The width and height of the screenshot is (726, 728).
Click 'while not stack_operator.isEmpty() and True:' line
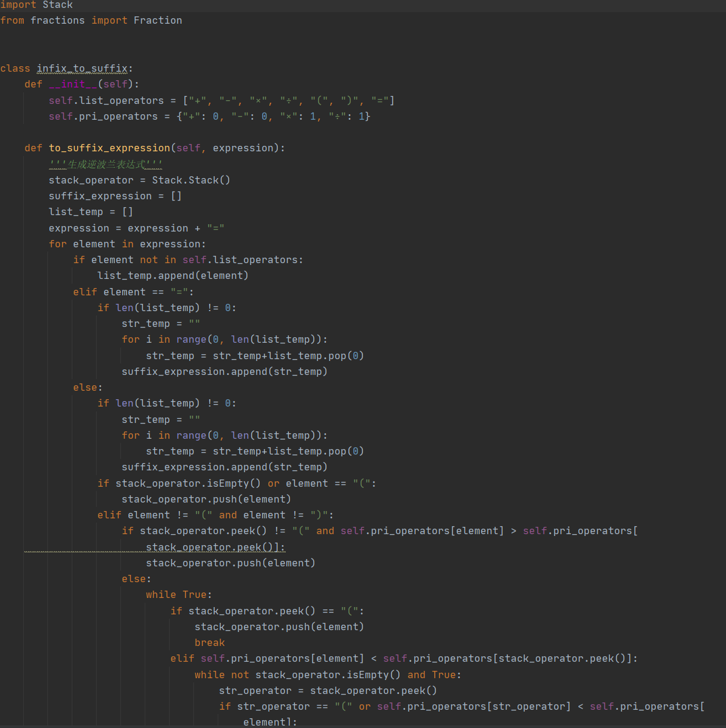point(328,675)
